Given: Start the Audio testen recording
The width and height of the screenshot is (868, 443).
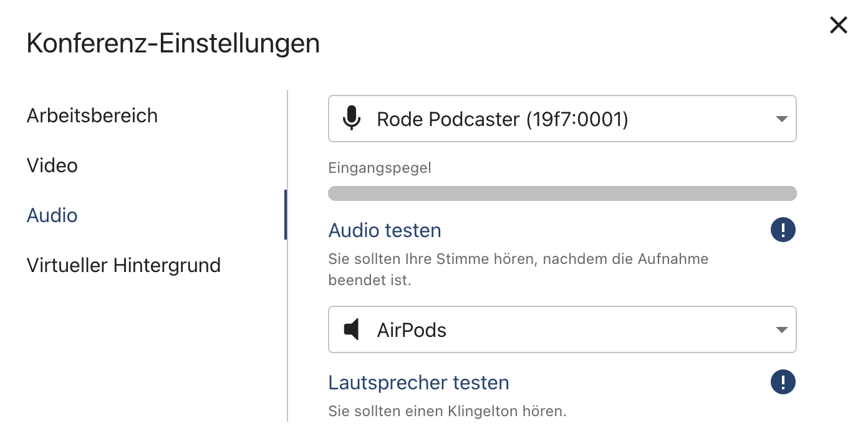Looking at the screenshot, I should pos(385,230).
